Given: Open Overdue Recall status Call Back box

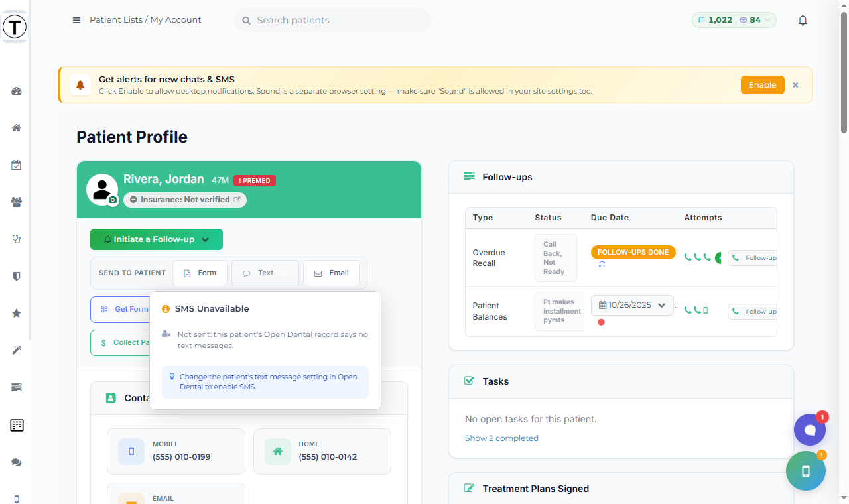Looking at the screenshot, I should click(x=556, y=258).
